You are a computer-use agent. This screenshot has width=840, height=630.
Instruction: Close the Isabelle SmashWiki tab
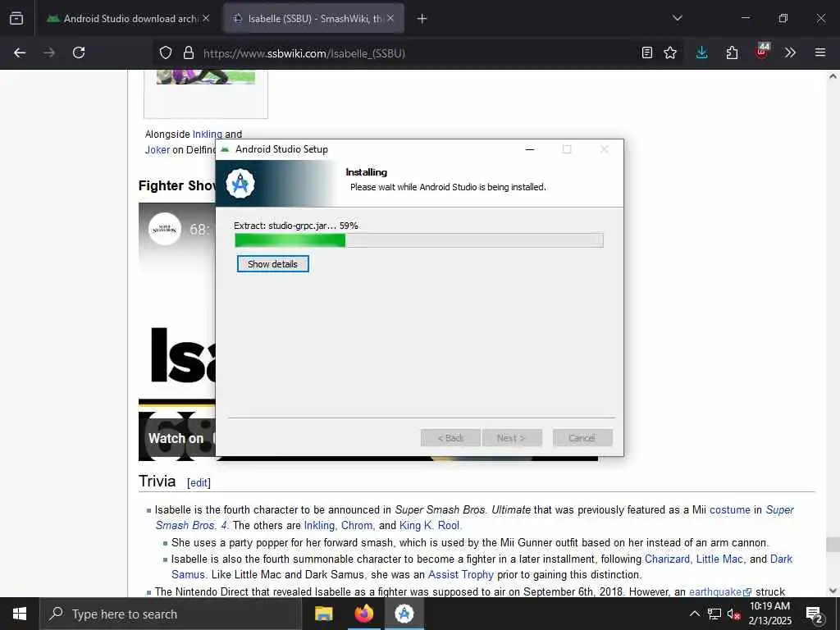click(x=390, y=18)
